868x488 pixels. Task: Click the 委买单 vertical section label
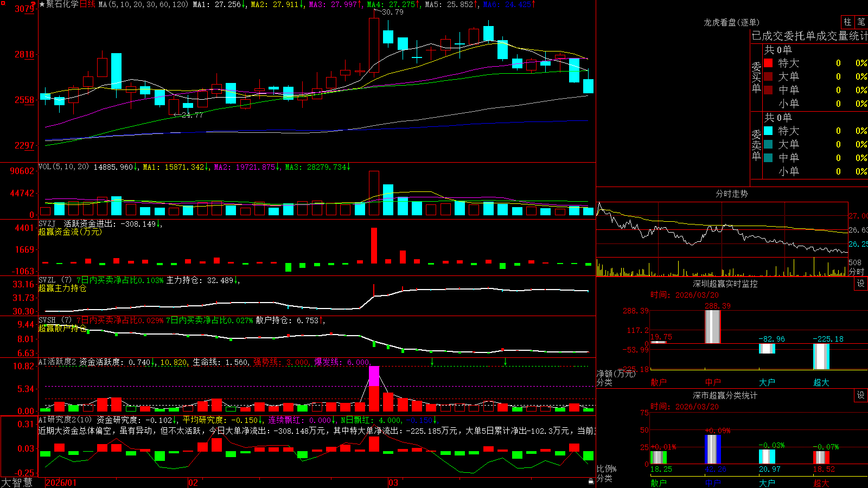coord(756,78)
